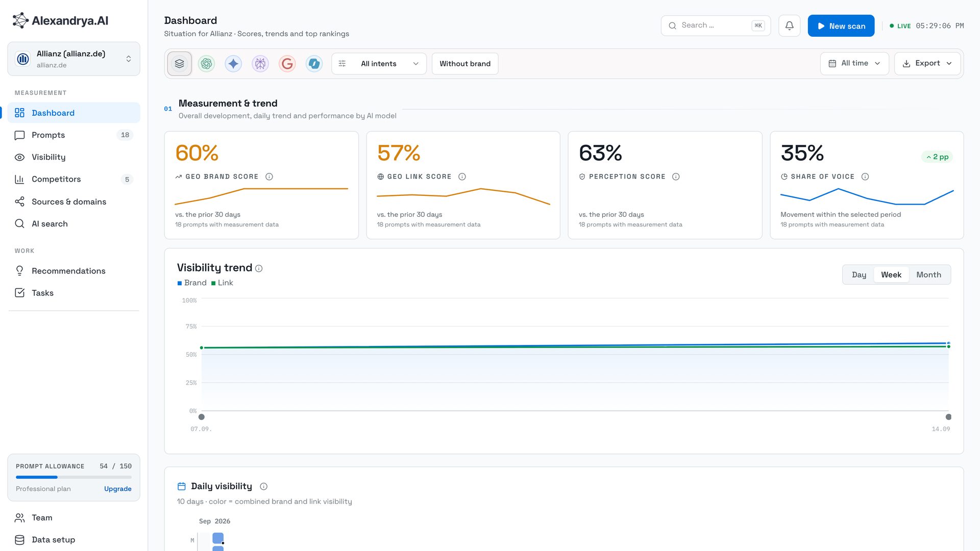
Task: Click the Upgrade plan link
Action: click(x=118, y=489)
